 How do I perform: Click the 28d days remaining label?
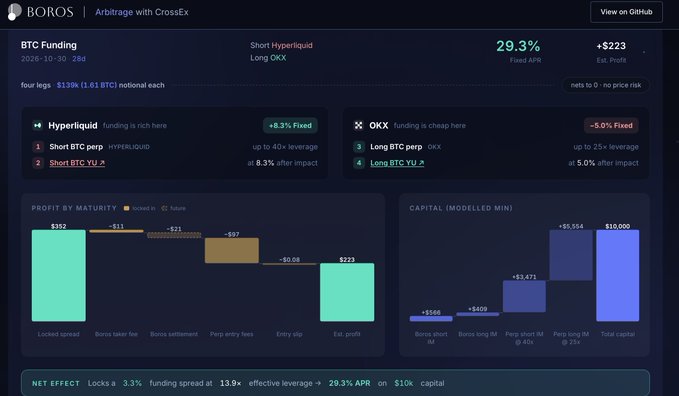[79, 59]
